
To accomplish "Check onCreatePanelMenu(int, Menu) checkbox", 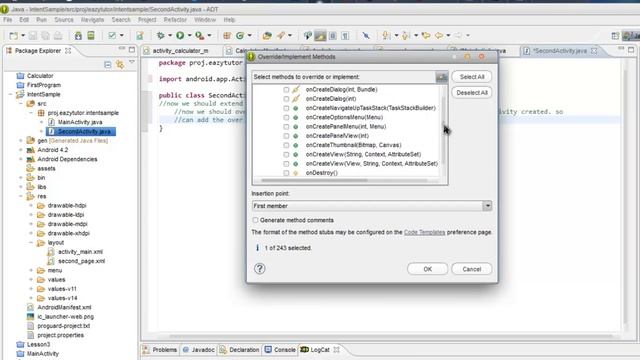I will point(286,127).
